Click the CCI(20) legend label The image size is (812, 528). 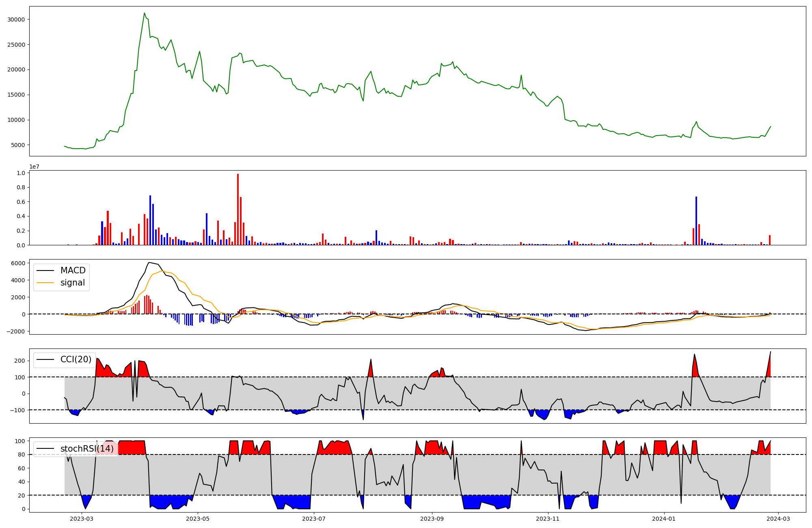coord(76,359)
